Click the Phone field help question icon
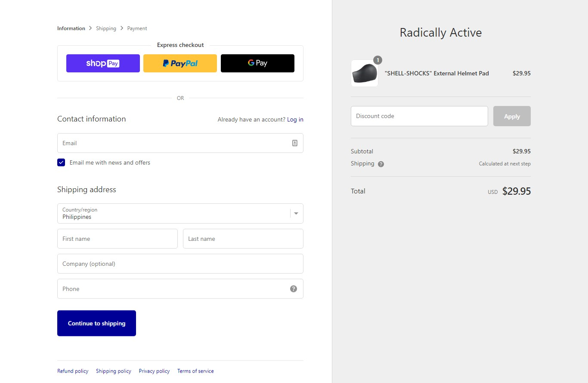This screenshot has height=383, width=588. coord(294,289)
